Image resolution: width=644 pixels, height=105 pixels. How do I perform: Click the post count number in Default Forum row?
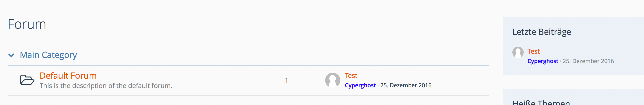286,80
